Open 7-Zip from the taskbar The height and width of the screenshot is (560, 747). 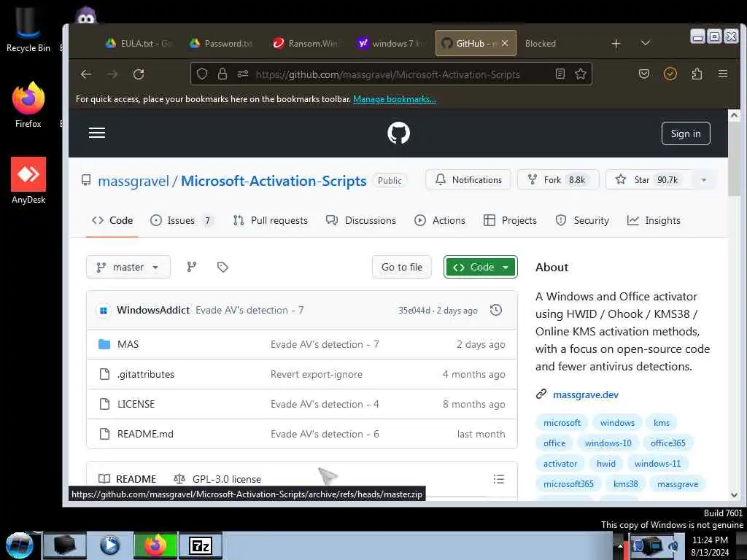pos(201,545)
